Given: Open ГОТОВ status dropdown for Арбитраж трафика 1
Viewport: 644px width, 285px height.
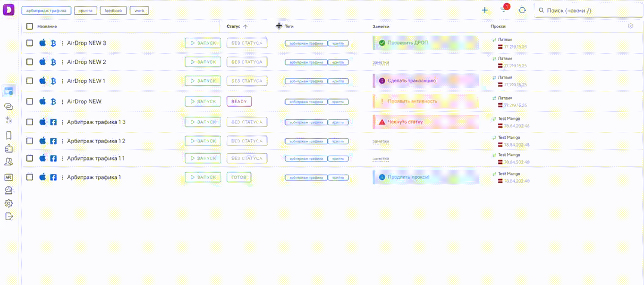Looking at the screenshot, I should coord(239,177).
